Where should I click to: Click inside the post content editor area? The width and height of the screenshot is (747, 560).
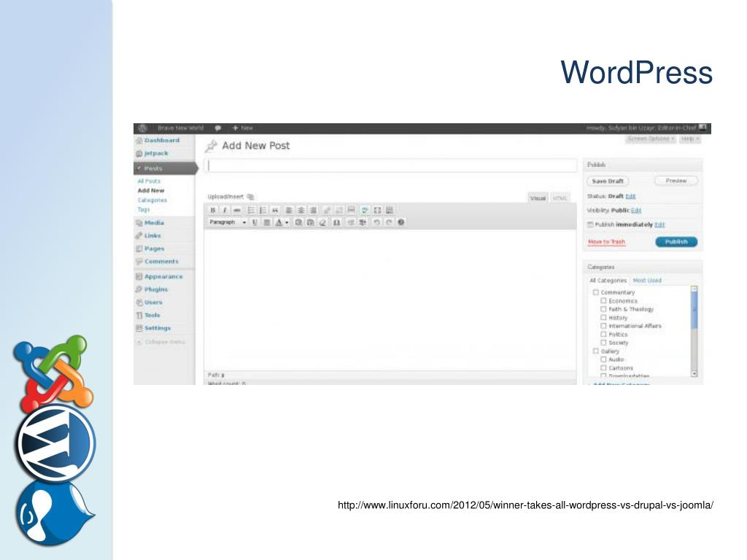[390, 300]
